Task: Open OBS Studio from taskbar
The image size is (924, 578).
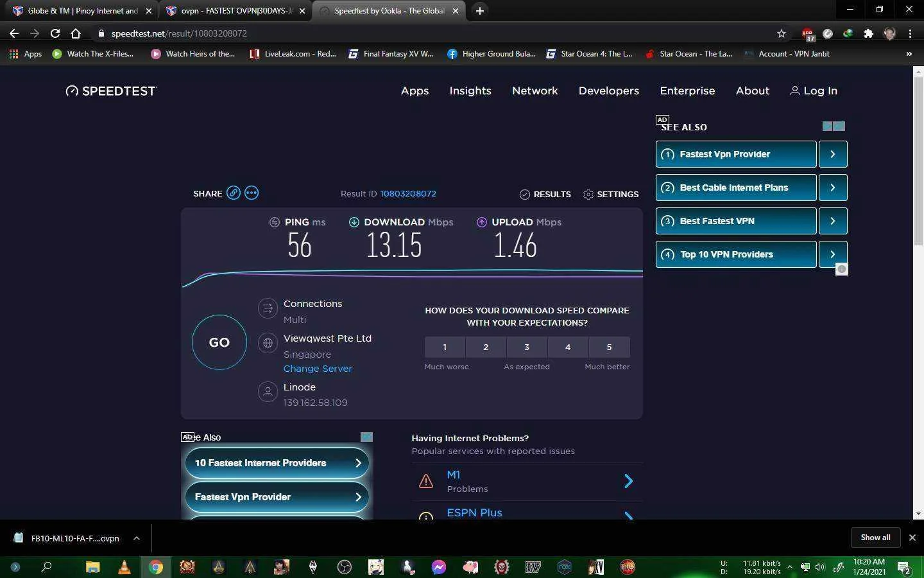Action: [x=345, y=567]
